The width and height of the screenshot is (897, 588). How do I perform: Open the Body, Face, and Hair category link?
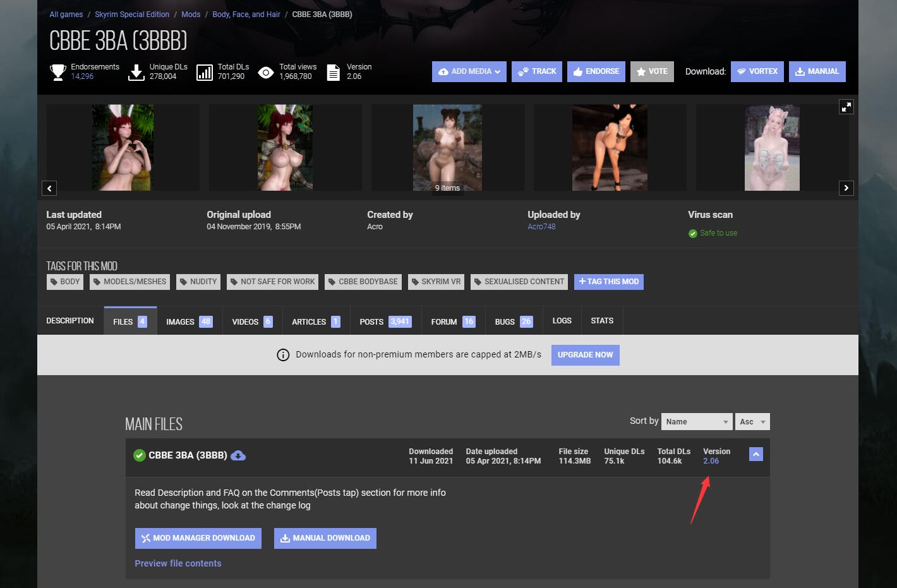click(246, 15)
